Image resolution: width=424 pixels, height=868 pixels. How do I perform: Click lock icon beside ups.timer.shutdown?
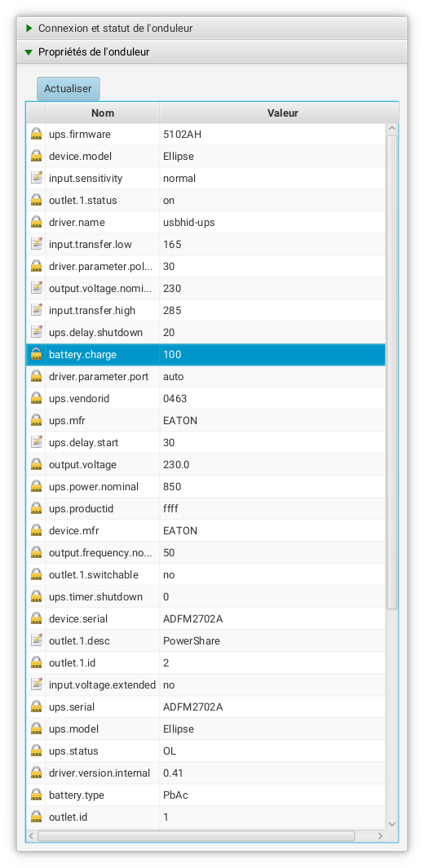click(37, 597)
